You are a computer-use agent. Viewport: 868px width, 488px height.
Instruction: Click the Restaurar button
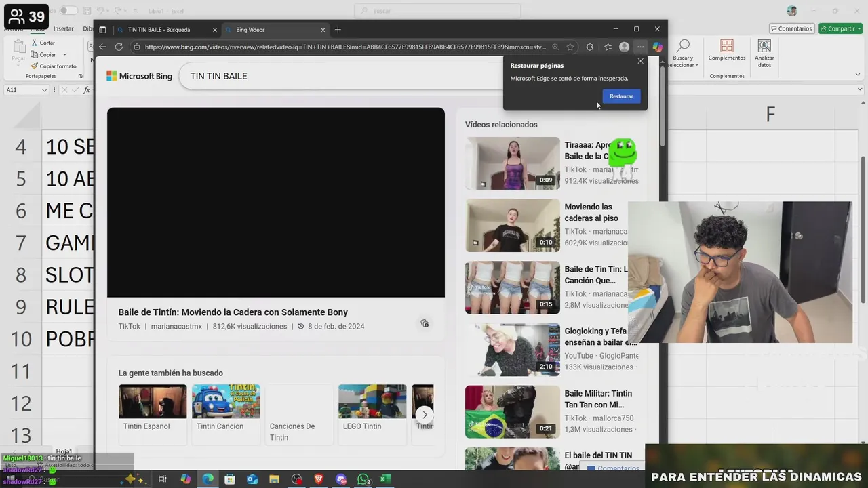(x=621, y=96)
